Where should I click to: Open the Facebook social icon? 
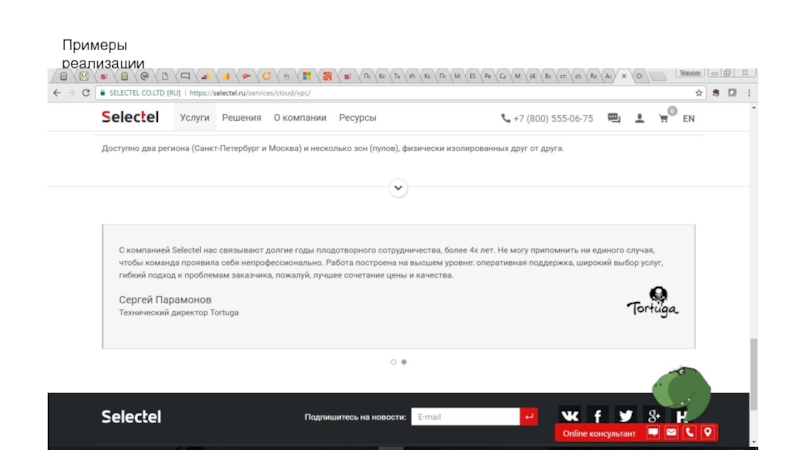pyautogui.click(x=597, y=416)
